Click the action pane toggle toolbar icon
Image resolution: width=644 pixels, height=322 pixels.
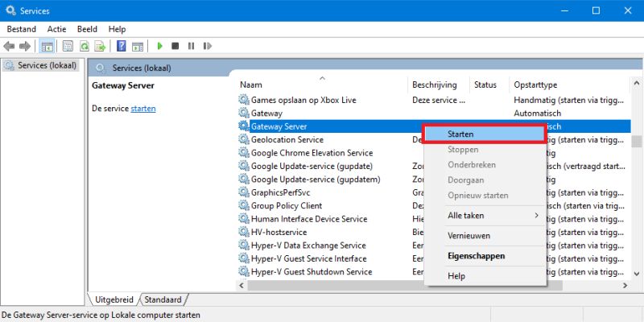point(138,47)
